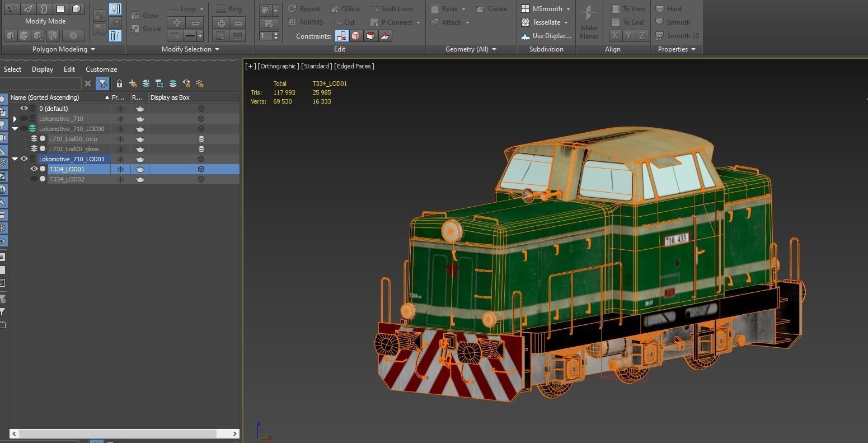This screenshot has width=868, height=443.
Task: Sort by Name column header
Action: point(59,97)
